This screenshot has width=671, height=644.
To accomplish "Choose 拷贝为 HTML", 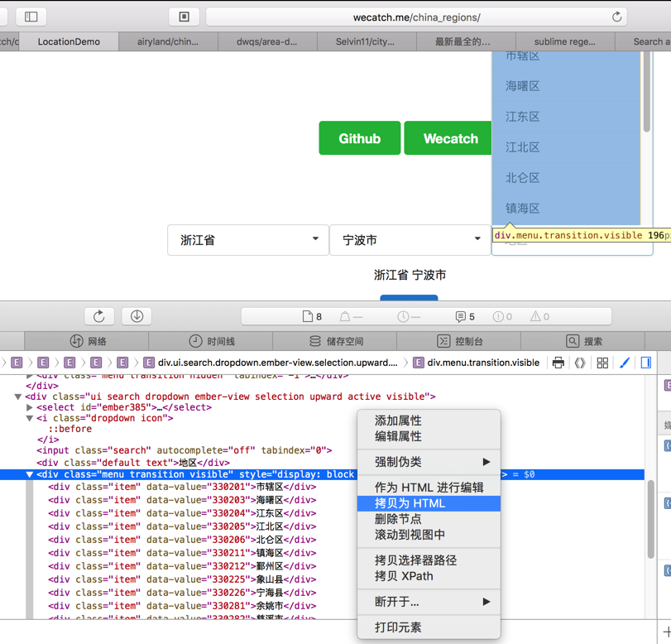I will [429, 503].
